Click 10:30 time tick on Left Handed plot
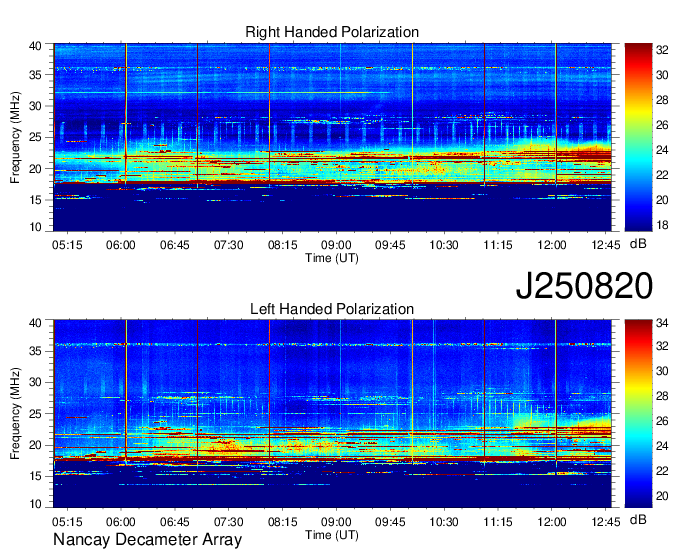Image resolution: width=680 pixels, height=552 pixels. click(x=444, y=522)
